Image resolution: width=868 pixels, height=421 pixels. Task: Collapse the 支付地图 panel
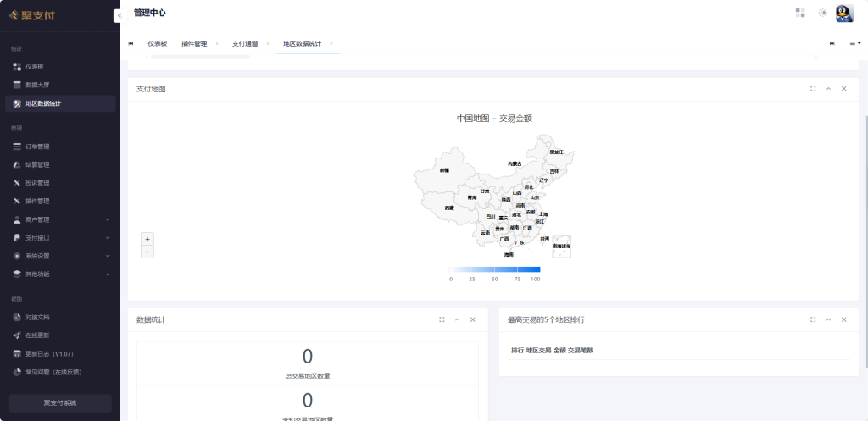829,88
